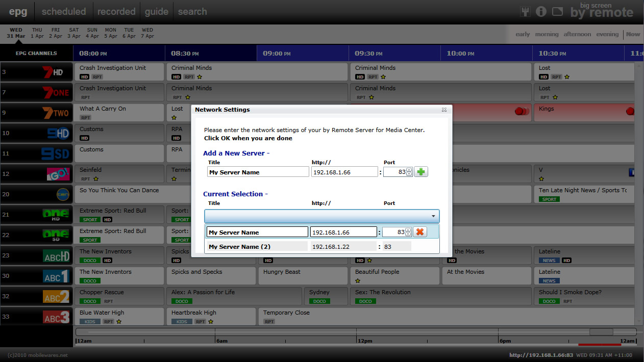
Task: Click star icon on Beautiful People
Action: [x=358, y=281]
